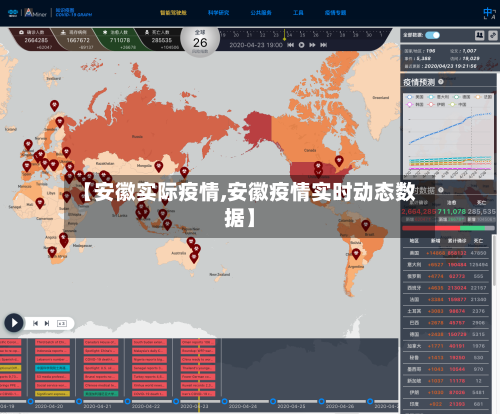Screen dimensions: 500x414
Task: Skip timeline to the last date
Action: 323,45
